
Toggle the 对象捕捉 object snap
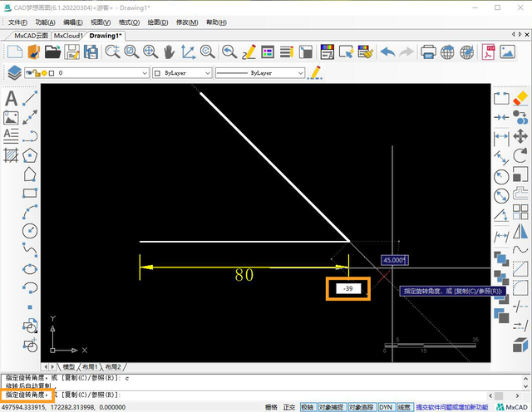click(x=332, y=407)
